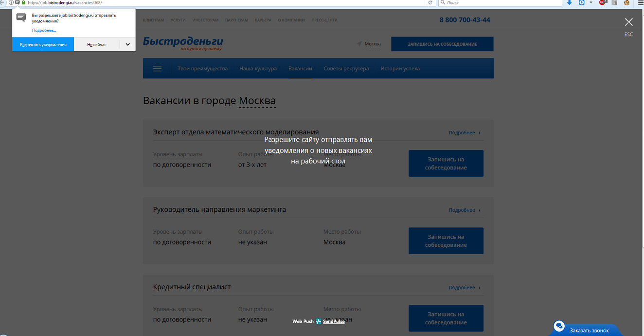Sign up for interview for Эксперт vacancy

click(x=446, y=163)
